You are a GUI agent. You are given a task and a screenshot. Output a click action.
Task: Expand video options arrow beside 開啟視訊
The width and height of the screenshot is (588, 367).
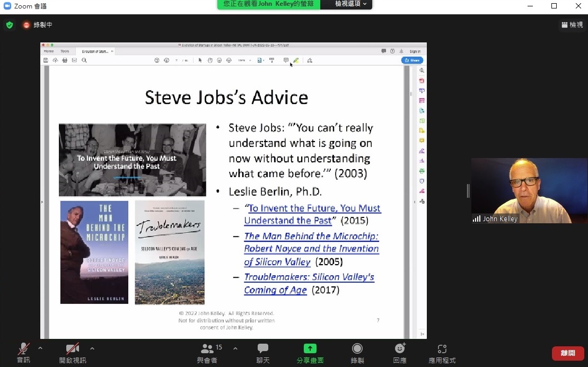[92, 348]
